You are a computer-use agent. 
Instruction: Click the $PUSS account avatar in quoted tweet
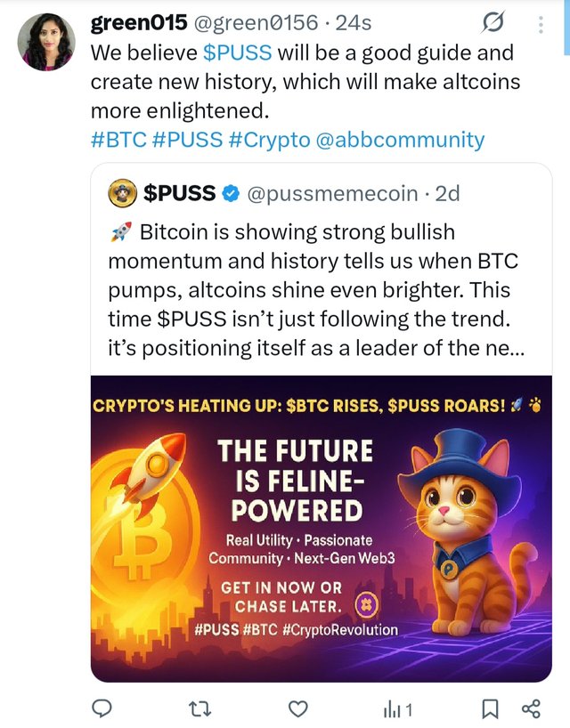pyautogui.click(x=121, y=191)
